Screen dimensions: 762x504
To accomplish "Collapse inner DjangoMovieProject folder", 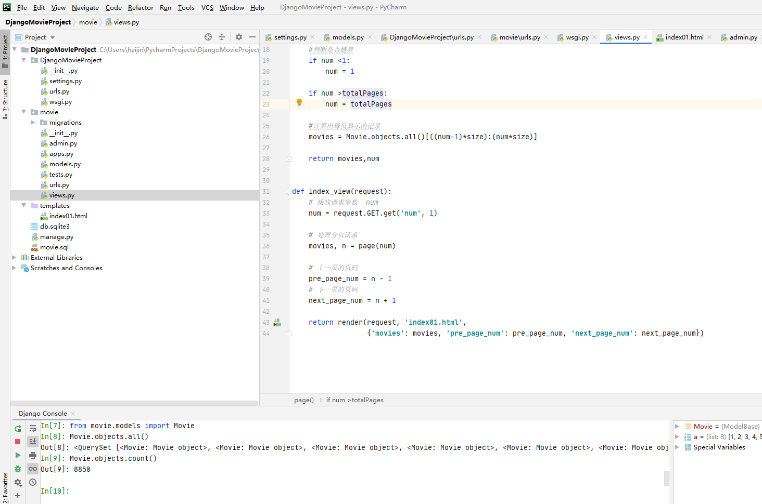I will [x=24, y=60].
